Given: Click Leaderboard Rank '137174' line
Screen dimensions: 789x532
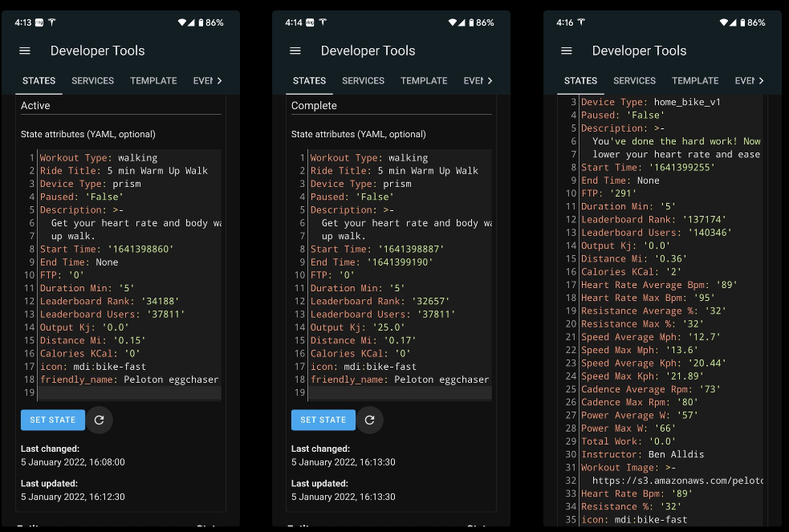Looking at the screenshot, I should [653, 219].
